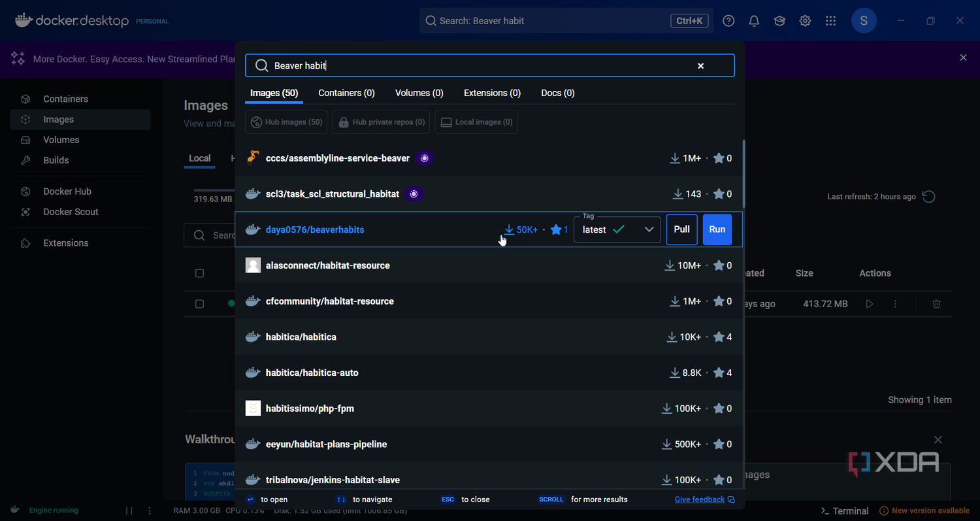980x521 pixels.
Task: Click the Docker whale engine status icon
Action: 15,510
